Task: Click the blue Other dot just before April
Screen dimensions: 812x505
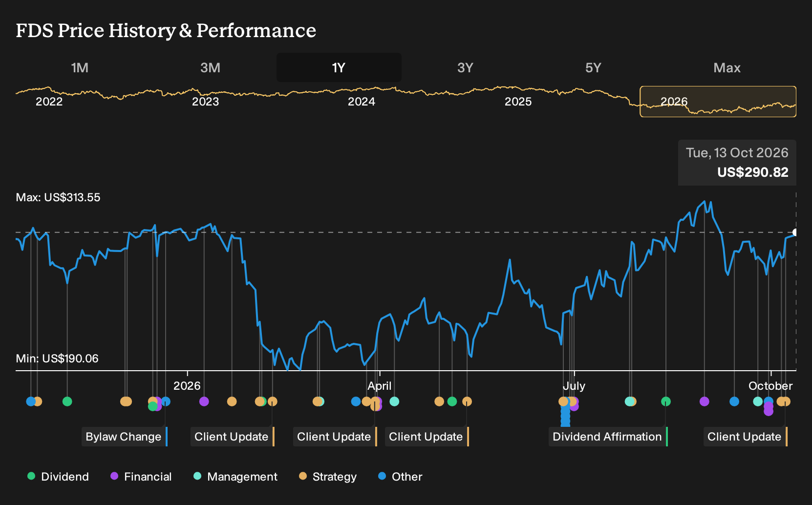Action: 356,401
